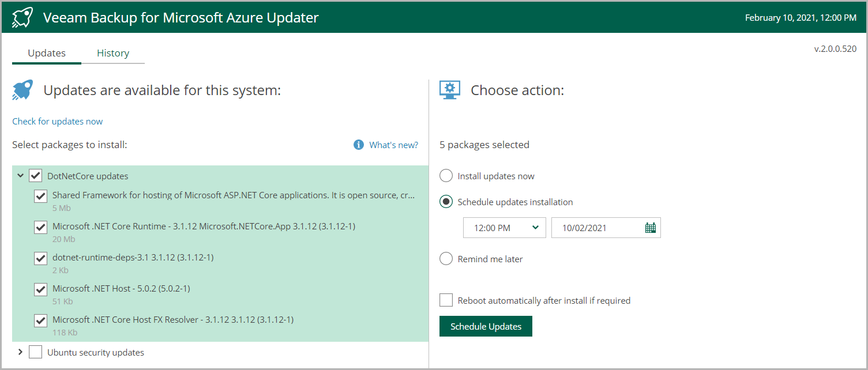Select Install updates now radio button
Screen dimensions: 868x370
[x=446, y=176]
